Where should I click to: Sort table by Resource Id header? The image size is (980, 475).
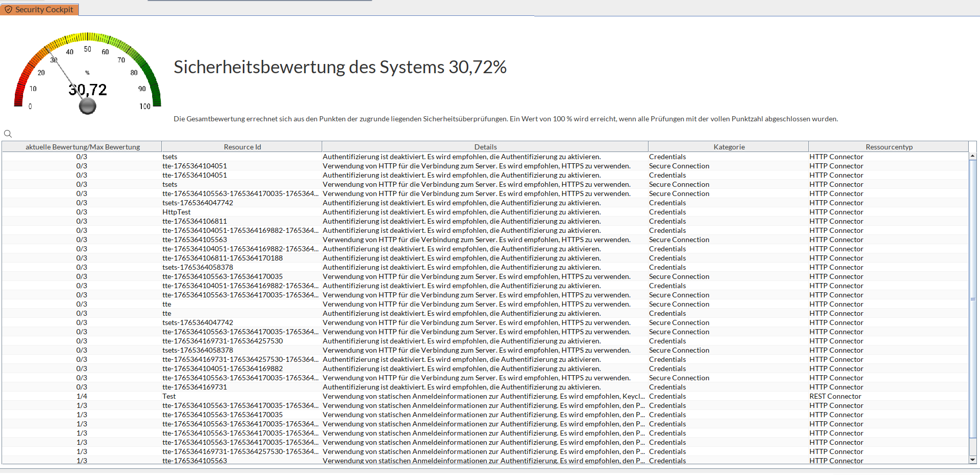coord(242,147)
